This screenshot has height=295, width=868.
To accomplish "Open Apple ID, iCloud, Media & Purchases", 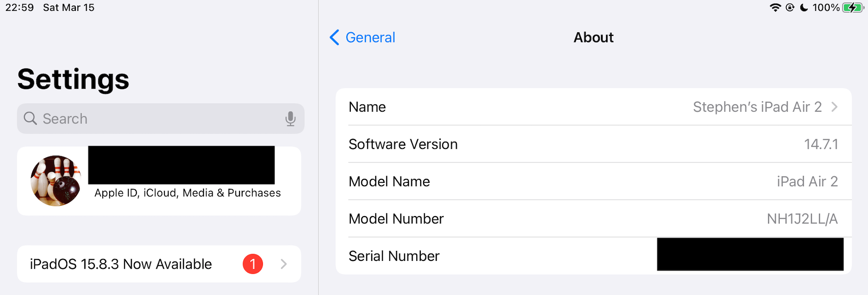I will tap(187, 193).
